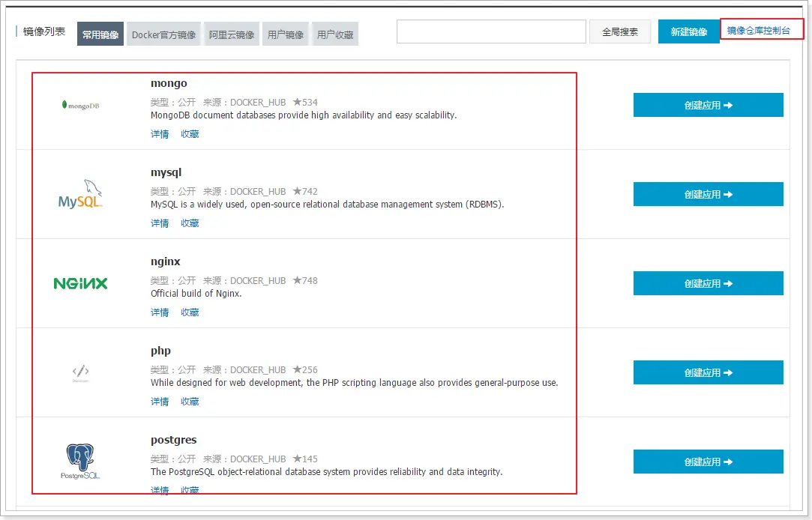Click the MySQL dolphin logo
The image size is (812, 520).
[80, 194]
